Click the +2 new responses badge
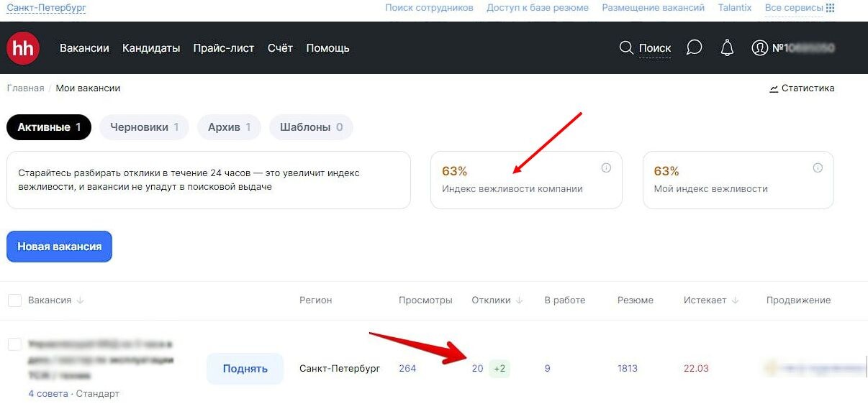This screenshot has width=868, height=404. (499, 369)
